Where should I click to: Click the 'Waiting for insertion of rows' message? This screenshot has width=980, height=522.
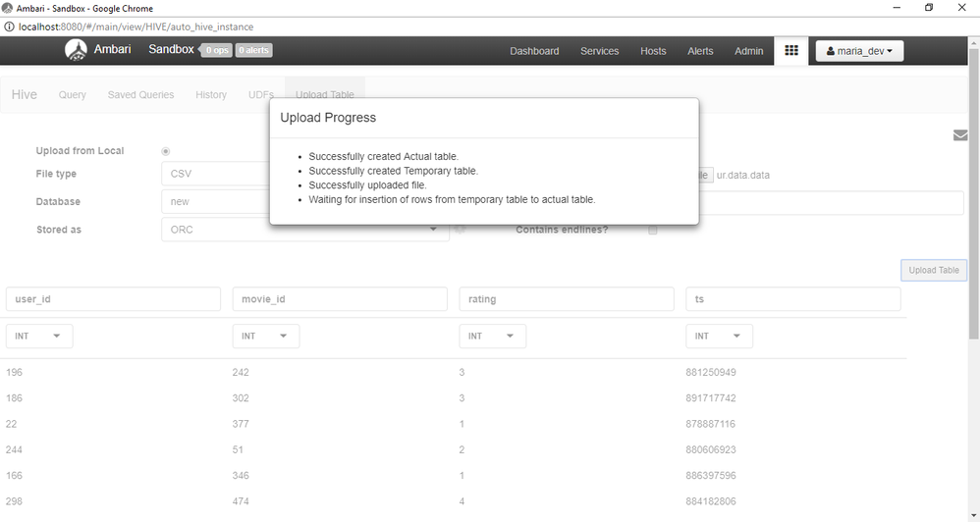pos(452,200)
